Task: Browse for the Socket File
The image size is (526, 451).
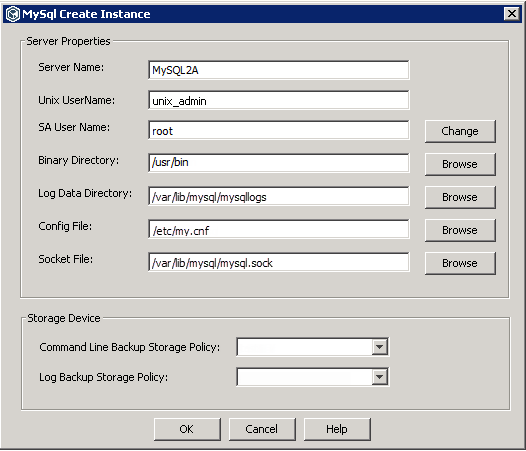Action: [x=460, y=263]
